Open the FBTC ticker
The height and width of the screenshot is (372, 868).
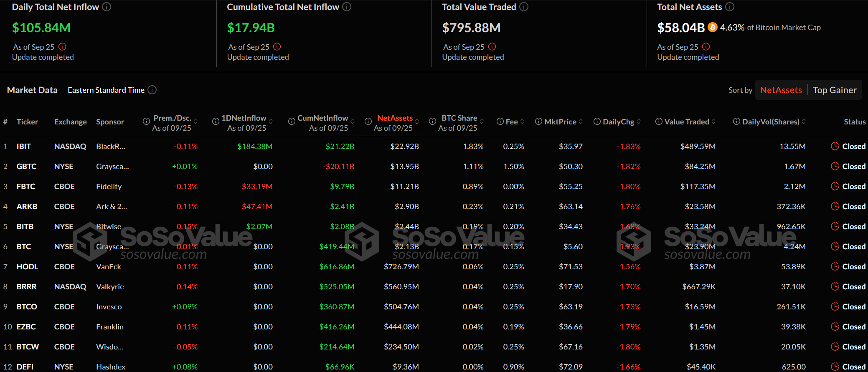point(26,186)
